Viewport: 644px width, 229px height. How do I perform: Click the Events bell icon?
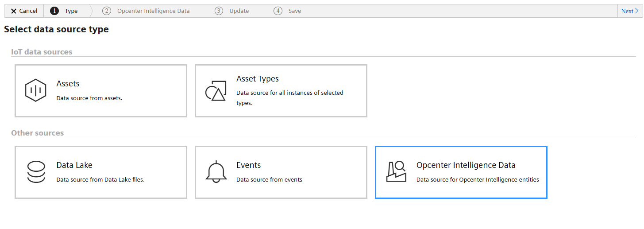point(216,171)
